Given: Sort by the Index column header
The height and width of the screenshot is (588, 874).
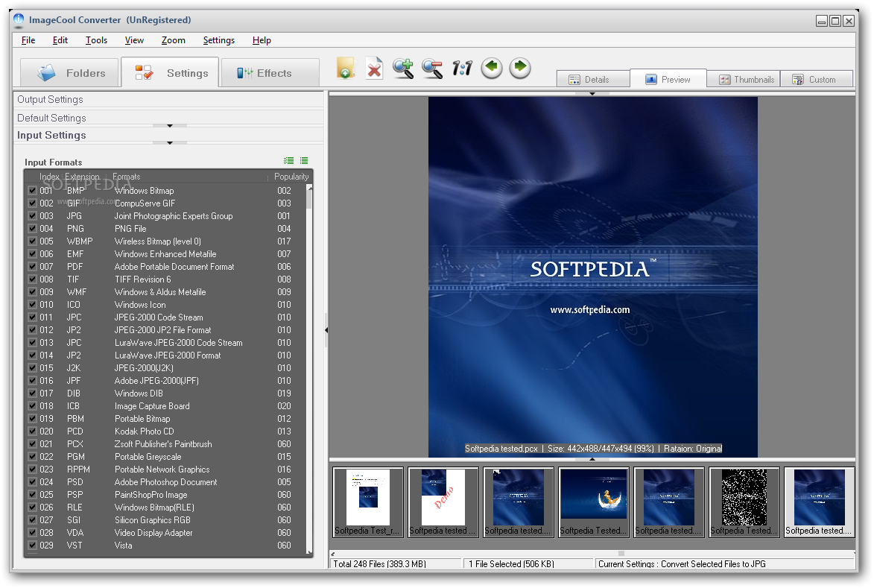Looking at the screenshot, I should 49,176.
